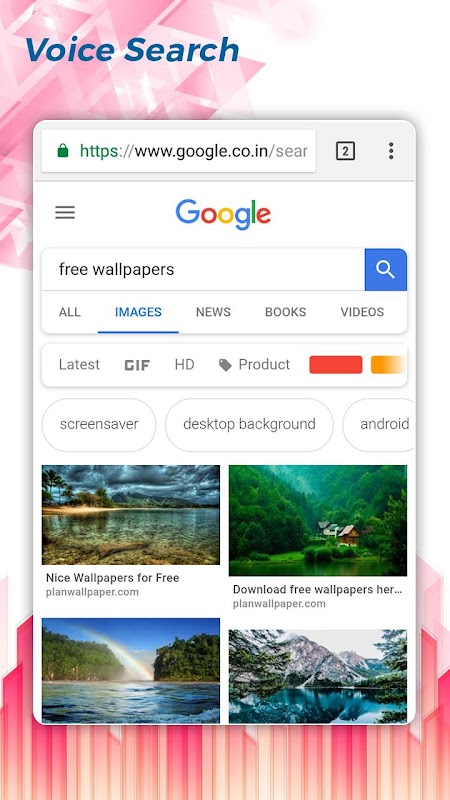Tap the blue magnifier search button
Image resolution: width=450 pixels, height=800 pixels.
click(x=386, y=269)
